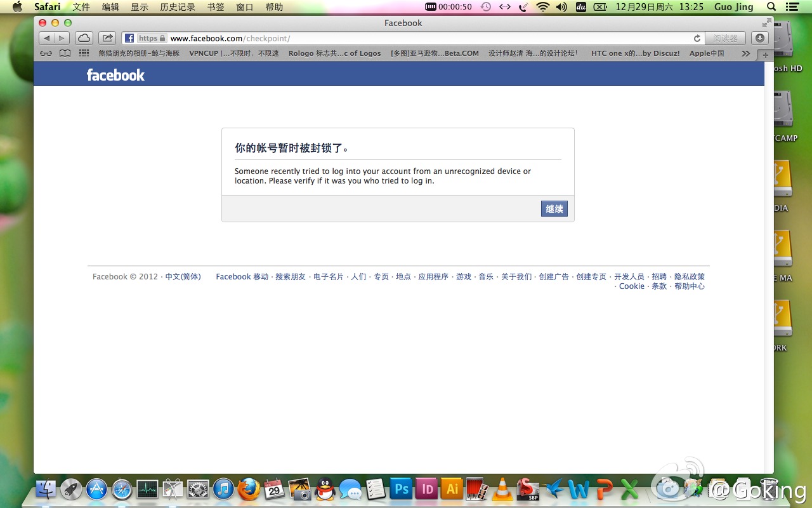The width and height of the screenshot is (812, 508).
Task: Open the Safari Downloads button
Action: [x=760, y=38]
